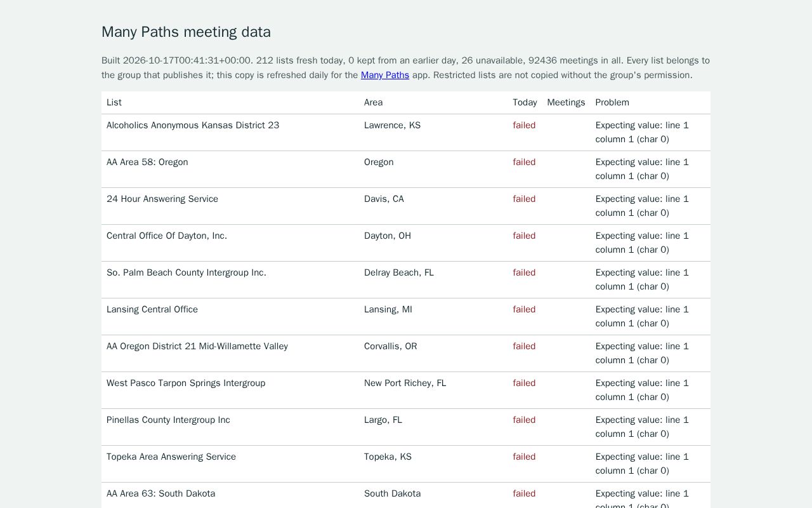Viewport: 812px width, 508px height.
Task: Select 'Pinellas County Intergroup Inc' list name
Action: click(168, 420)
